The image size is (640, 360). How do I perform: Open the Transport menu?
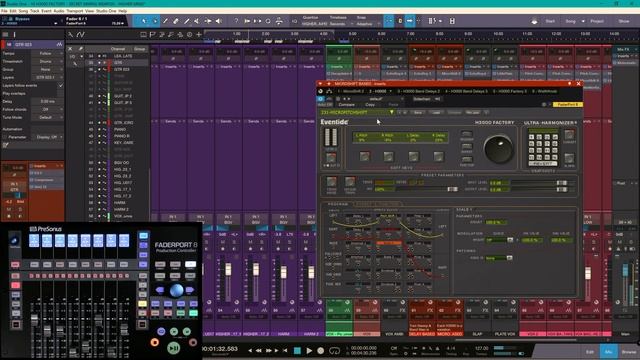pos(75,11)
